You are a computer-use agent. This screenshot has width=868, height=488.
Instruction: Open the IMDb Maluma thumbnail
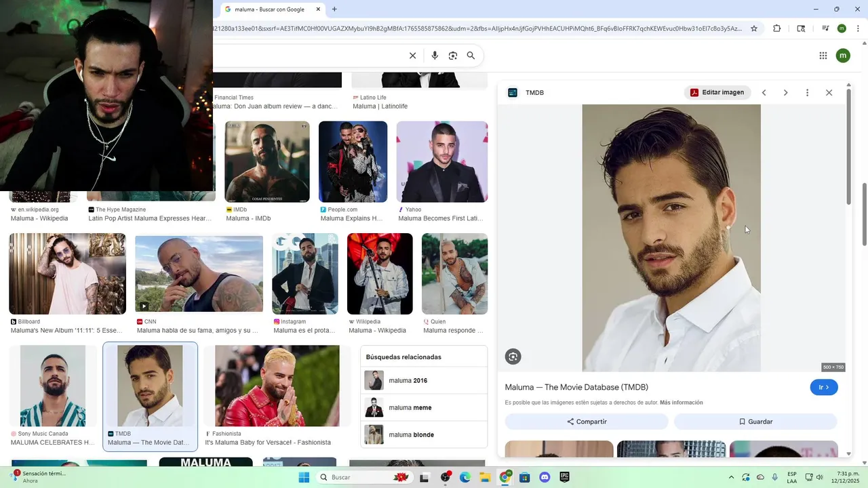(x=267, y=162)
